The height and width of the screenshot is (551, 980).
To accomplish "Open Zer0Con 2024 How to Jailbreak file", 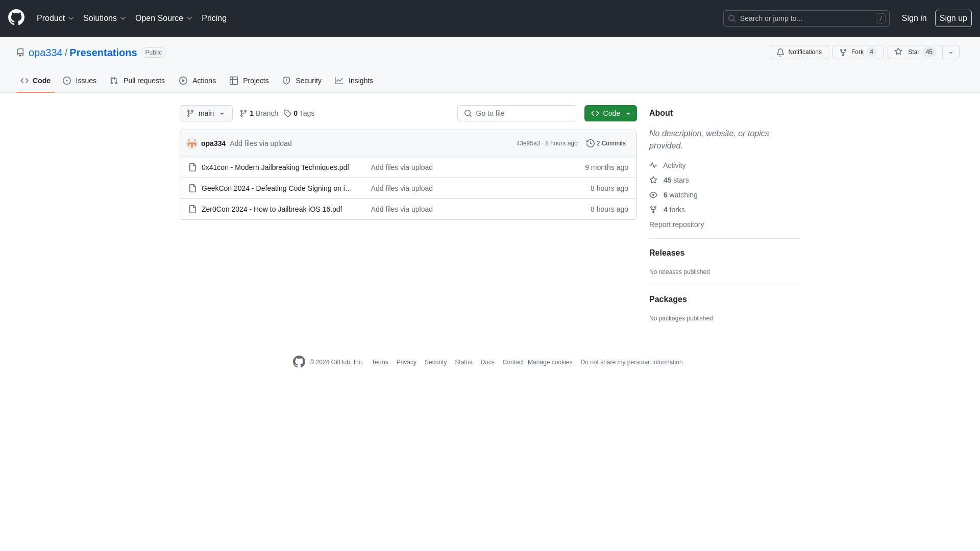I will pos(272,209).
